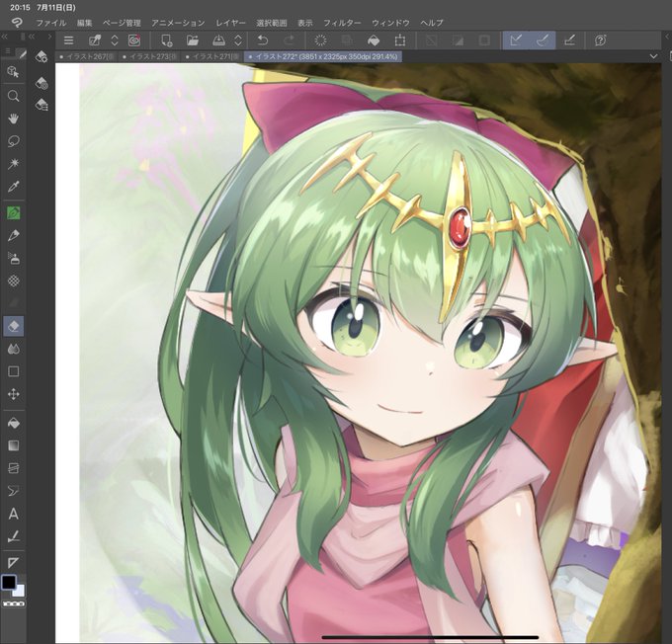Expand the palette with right arrow

click(x=49, y=37)
